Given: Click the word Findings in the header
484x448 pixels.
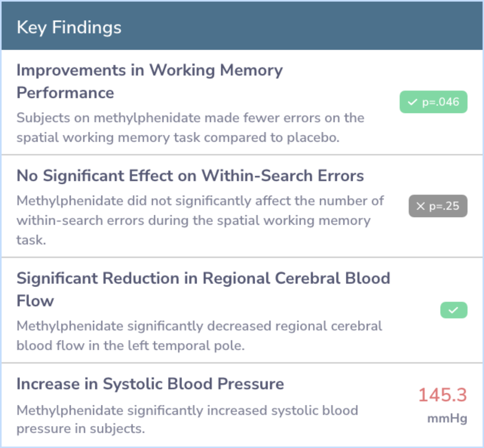Looking at the screenshot, I should (87, 28).
